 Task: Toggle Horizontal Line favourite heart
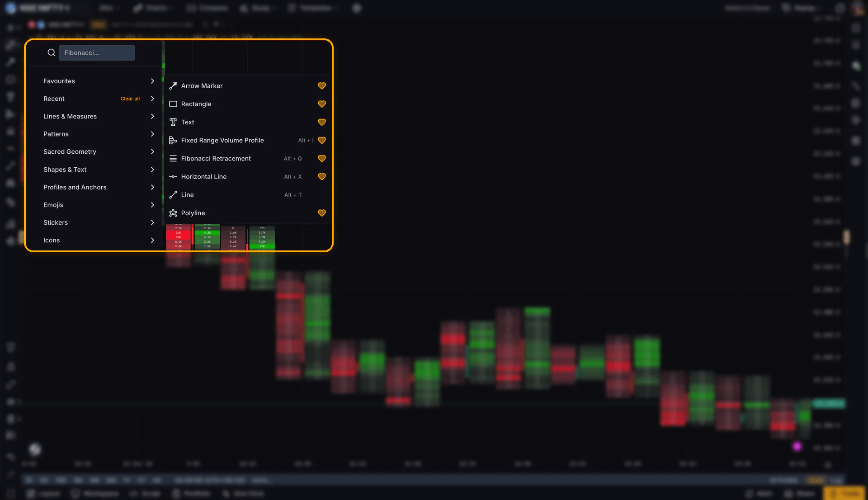[x=322, y=177]
